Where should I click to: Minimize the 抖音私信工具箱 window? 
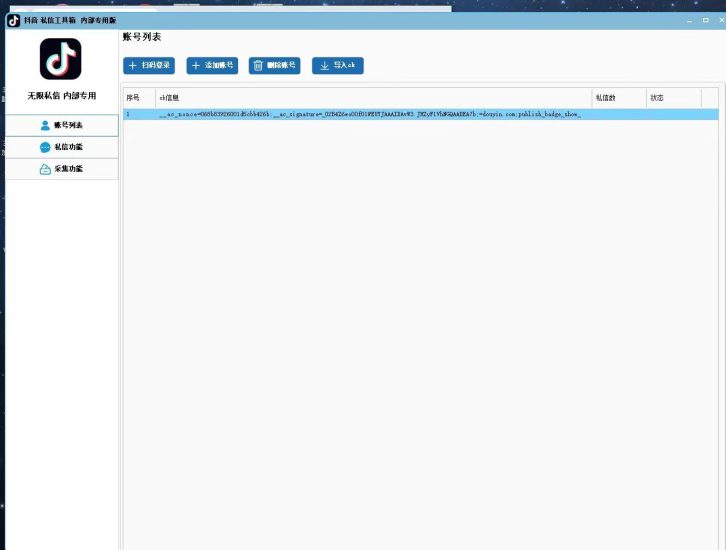pos(690,20)
